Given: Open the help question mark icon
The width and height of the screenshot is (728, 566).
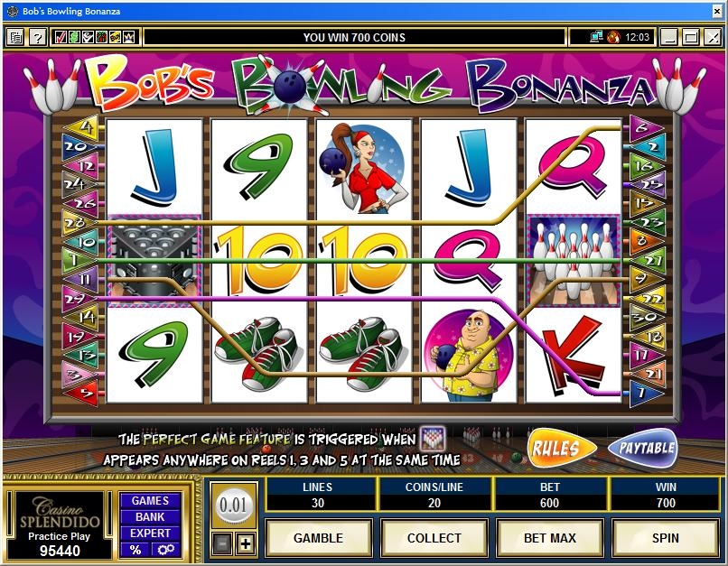Looking at the screenshot, I should (37, 37).
